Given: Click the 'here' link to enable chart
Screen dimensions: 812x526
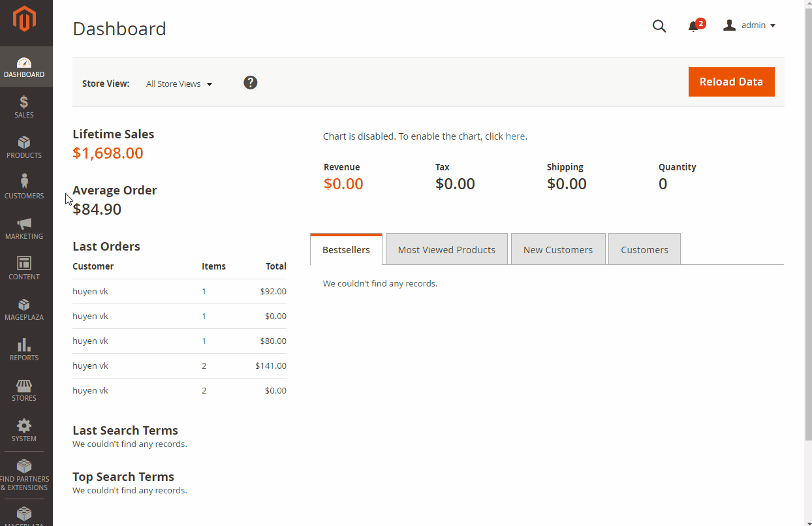Looking at the screenshot, I should [x=515, y=136].
